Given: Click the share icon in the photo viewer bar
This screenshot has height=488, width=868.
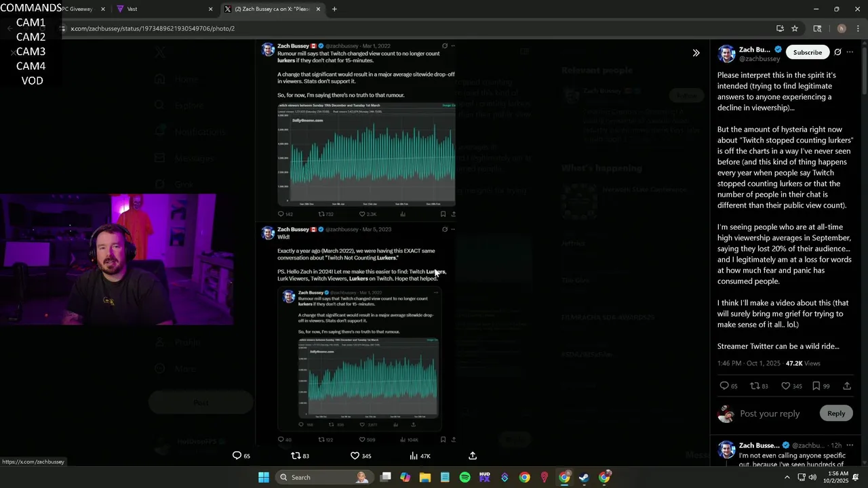Looking at the screenshot, I should tap(473, 455).
